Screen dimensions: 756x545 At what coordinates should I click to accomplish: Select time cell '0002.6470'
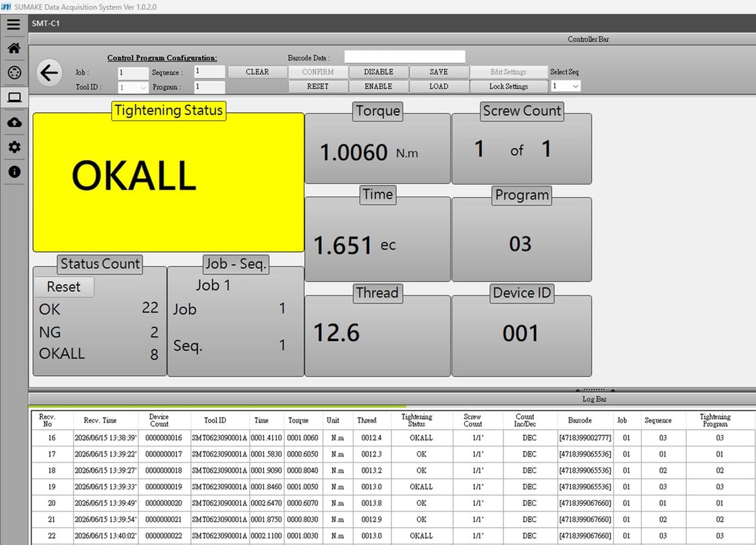coord(266,503)
